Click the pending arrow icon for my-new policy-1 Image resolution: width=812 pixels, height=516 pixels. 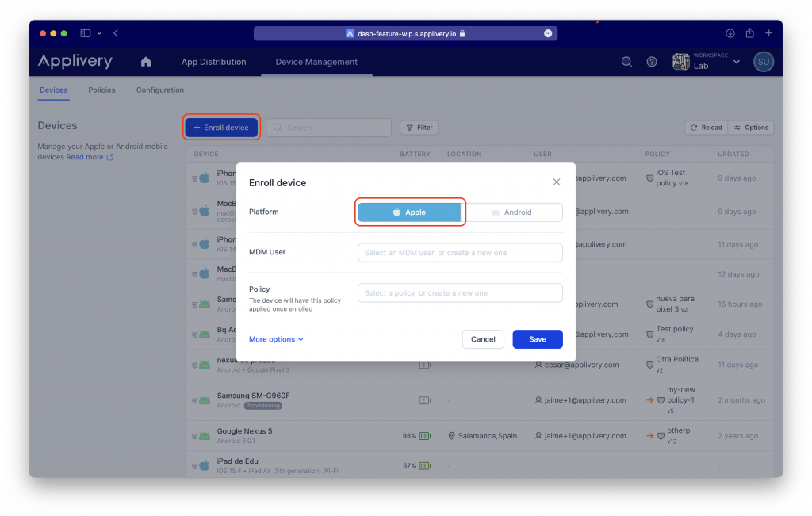(x=650, y=400)
